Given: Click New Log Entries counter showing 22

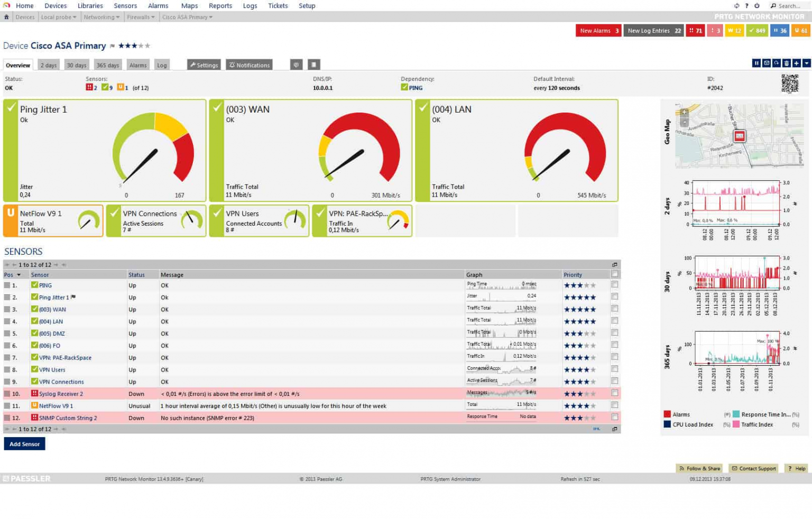Looking at the screenshot, I should (x=653, y=31).
